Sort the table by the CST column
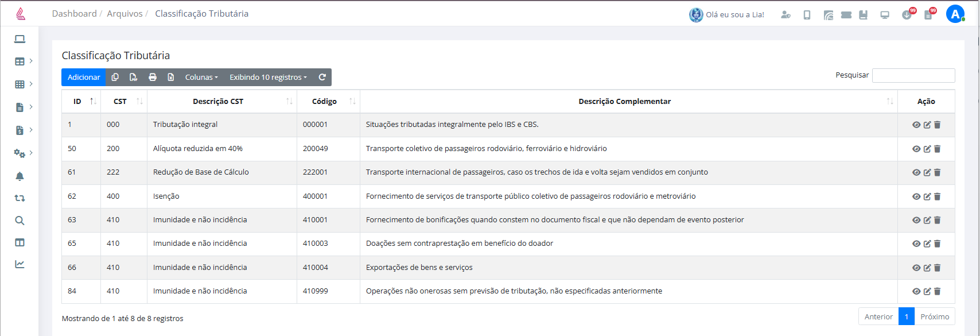Screen dimensions: 980x336 [124, 101]
